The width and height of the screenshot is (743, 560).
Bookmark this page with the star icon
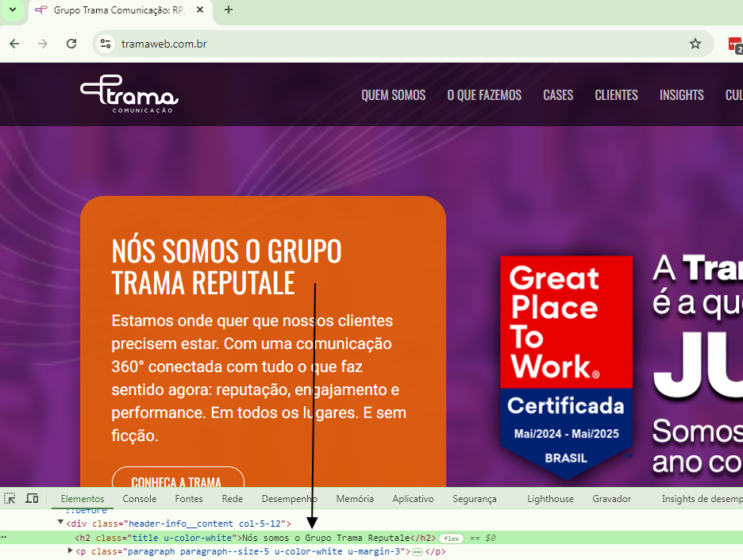tap(695, 44)
